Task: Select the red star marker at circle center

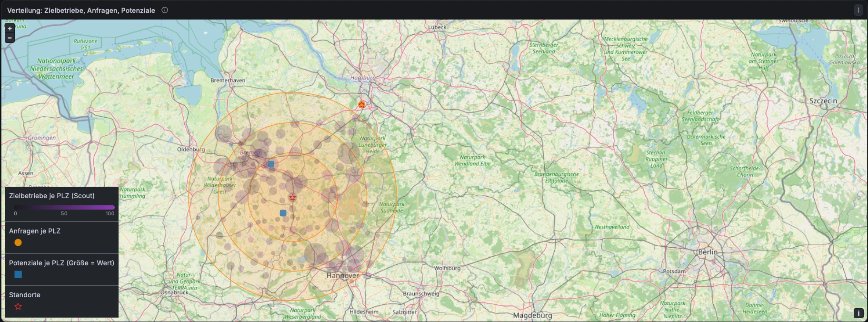Action: click(292, 197)
